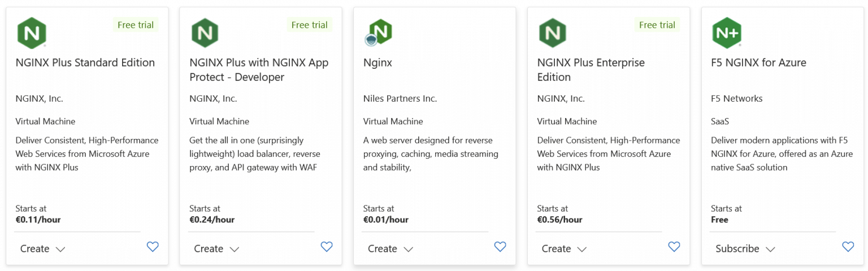Click the Free trial badge on Enterprise Edition
The width and height of the screenshot is (868, 271).
tap(657, 25)
